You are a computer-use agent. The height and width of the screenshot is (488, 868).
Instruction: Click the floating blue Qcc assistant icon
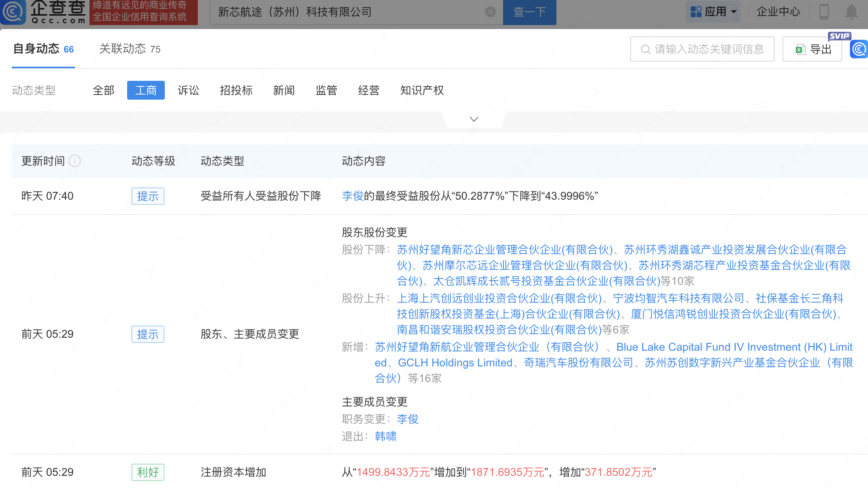[859, 49]
